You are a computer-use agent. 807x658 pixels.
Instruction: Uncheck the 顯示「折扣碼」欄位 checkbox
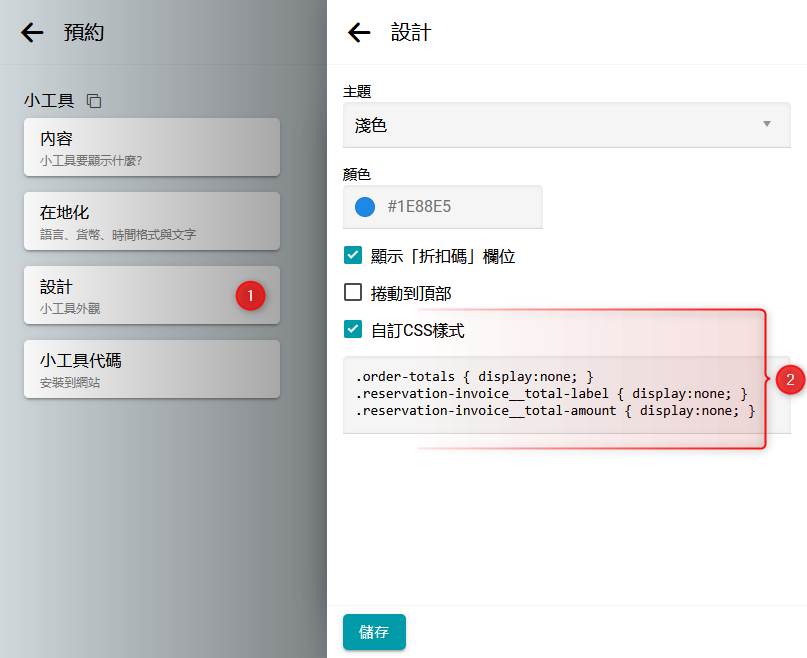(x=353, y=256)
